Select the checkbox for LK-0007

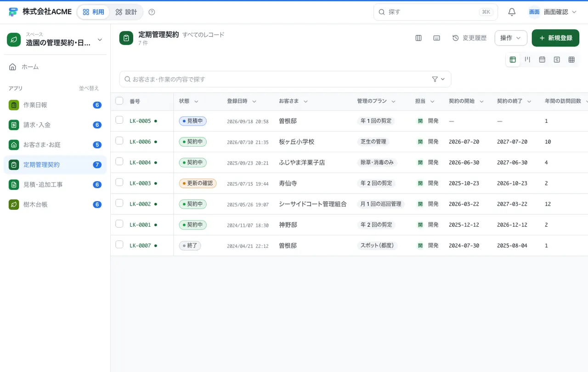point(119,244)
